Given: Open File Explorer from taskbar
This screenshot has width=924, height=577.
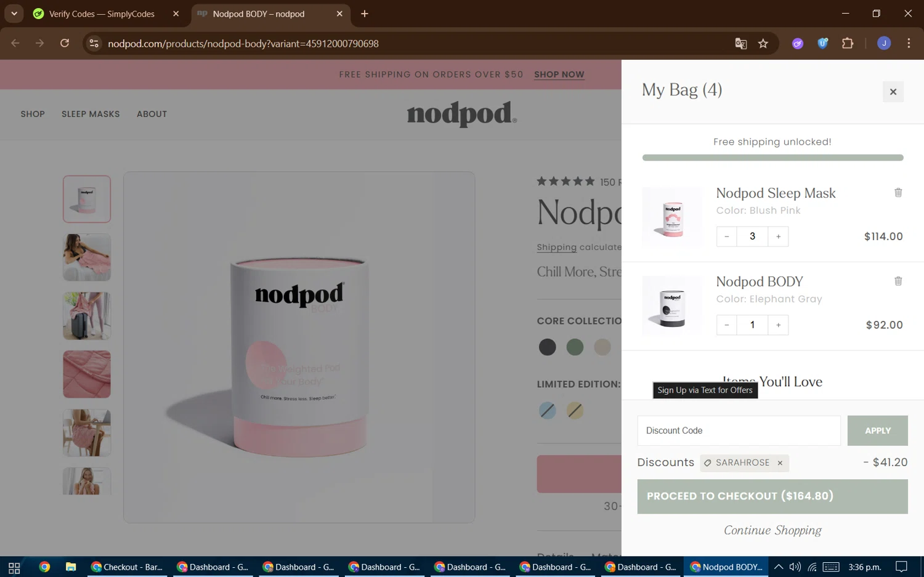Looking at the screenshot, I should pyautogui.click(x=71, y=567).
